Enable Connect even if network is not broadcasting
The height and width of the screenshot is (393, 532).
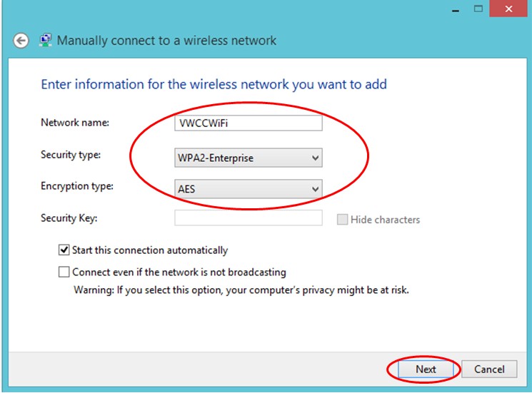tap(64, 272)
